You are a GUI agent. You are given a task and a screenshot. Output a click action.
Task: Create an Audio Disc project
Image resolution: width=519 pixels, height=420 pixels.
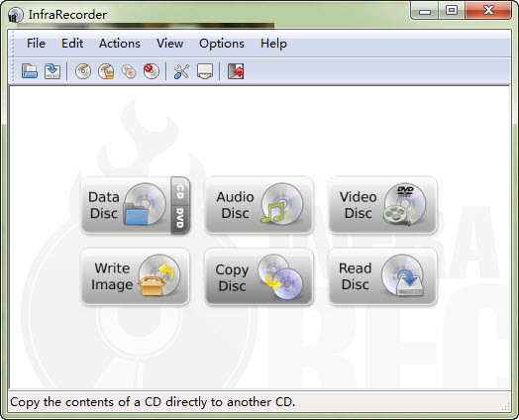[259, 205]
